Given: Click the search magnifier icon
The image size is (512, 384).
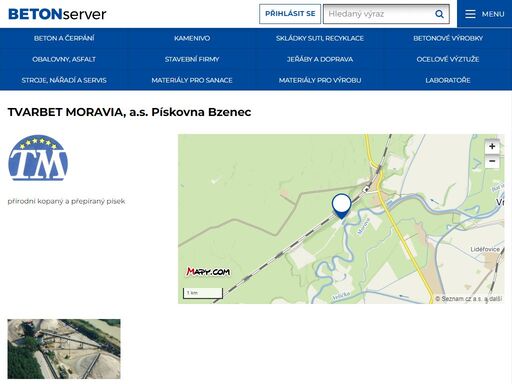Looking at the screenshot, I should 439,14.
